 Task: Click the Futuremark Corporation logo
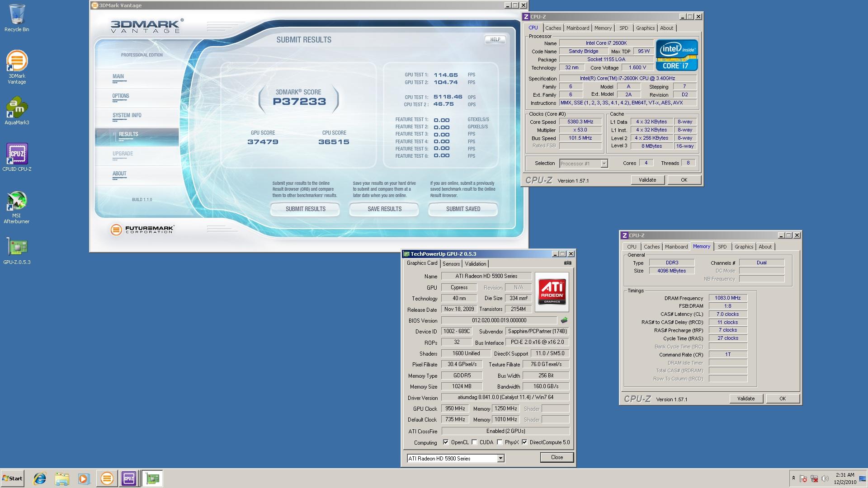[x=142, y=230]
